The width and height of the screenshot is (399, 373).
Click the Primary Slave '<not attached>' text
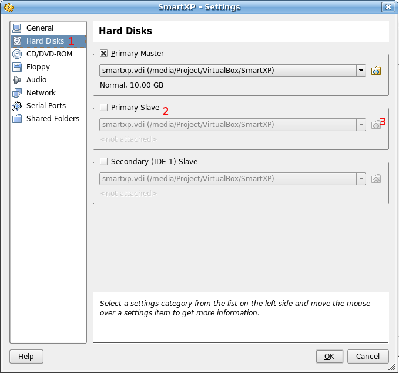coord(128,139)
